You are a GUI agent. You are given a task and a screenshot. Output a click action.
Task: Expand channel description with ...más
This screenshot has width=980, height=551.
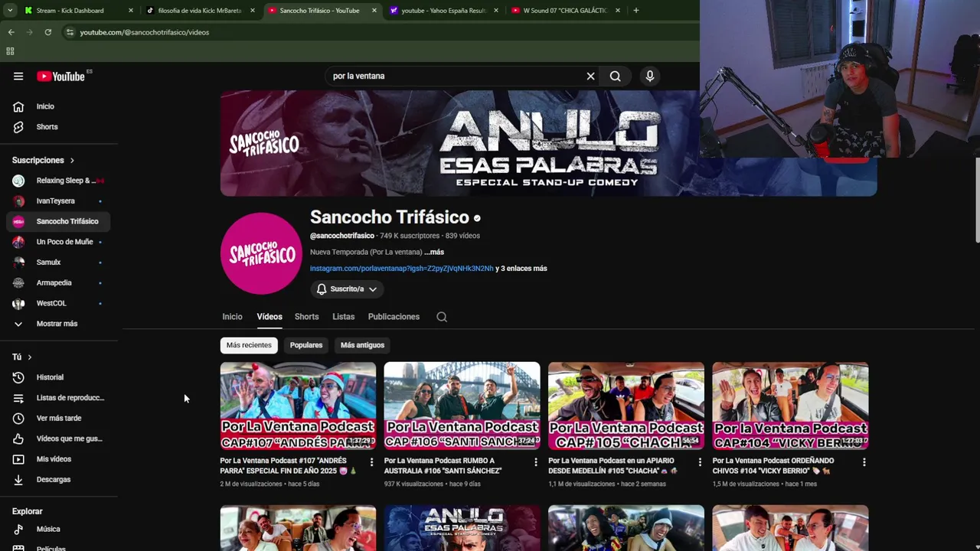[434, 252]
